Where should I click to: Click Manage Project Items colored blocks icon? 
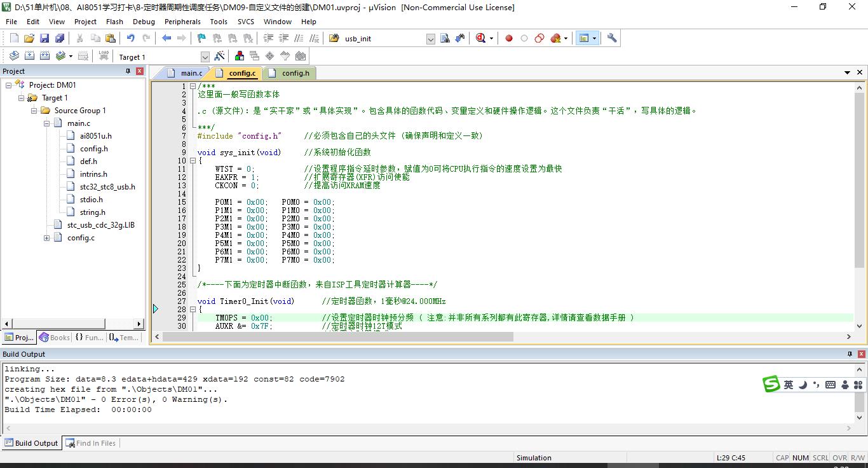239,56
